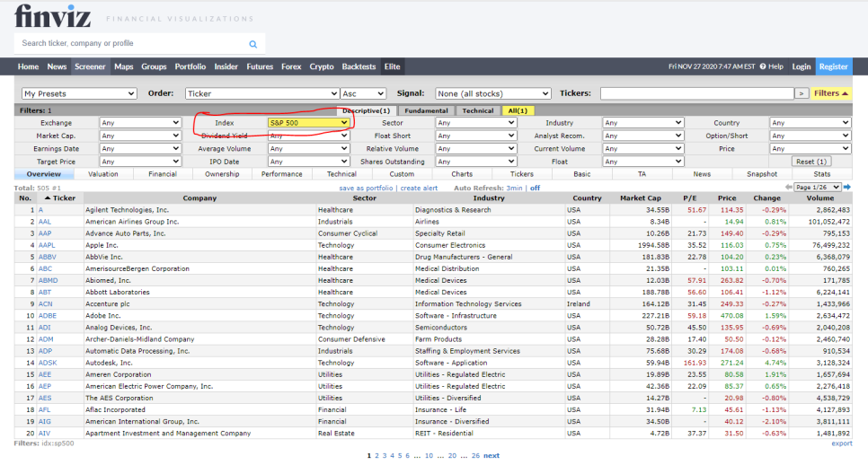Screen dimensions: 868x465
Task: Go to page 10 link
Action: pyautogui.click(x=429, y=456)
